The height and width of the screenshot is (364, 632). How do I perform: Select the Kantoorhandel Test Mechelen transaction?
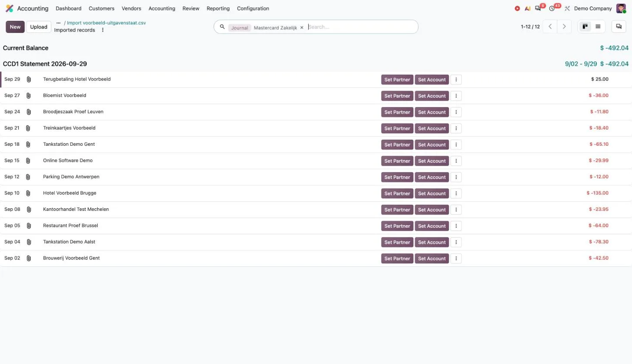316,210
